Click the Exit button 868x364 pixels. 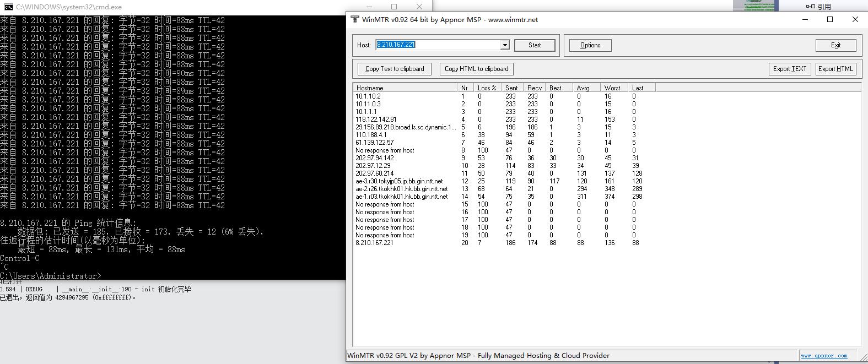835,45
